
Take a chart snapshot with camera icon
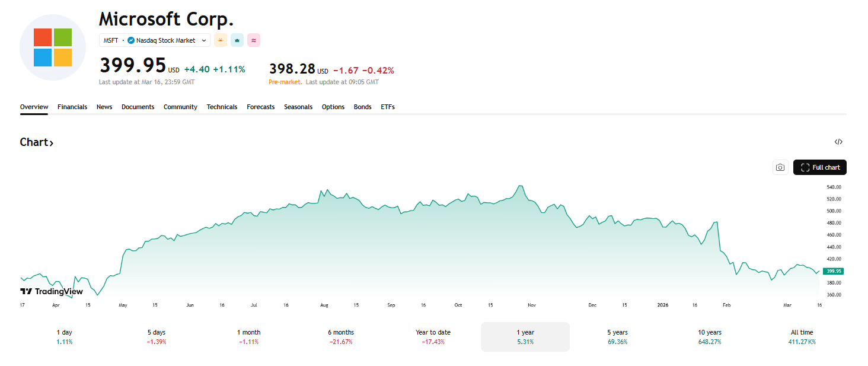pyautogui.click(x=780, y=167)
